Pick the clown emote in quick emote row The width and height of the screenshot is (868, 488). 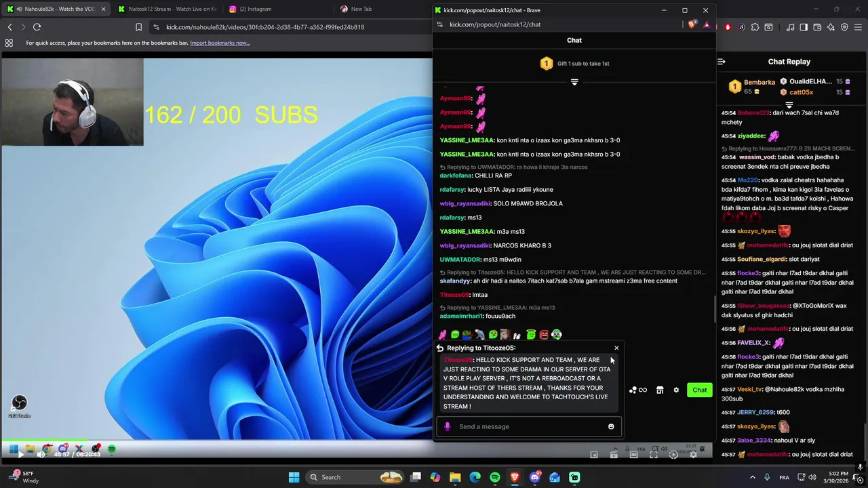[557, 334]
